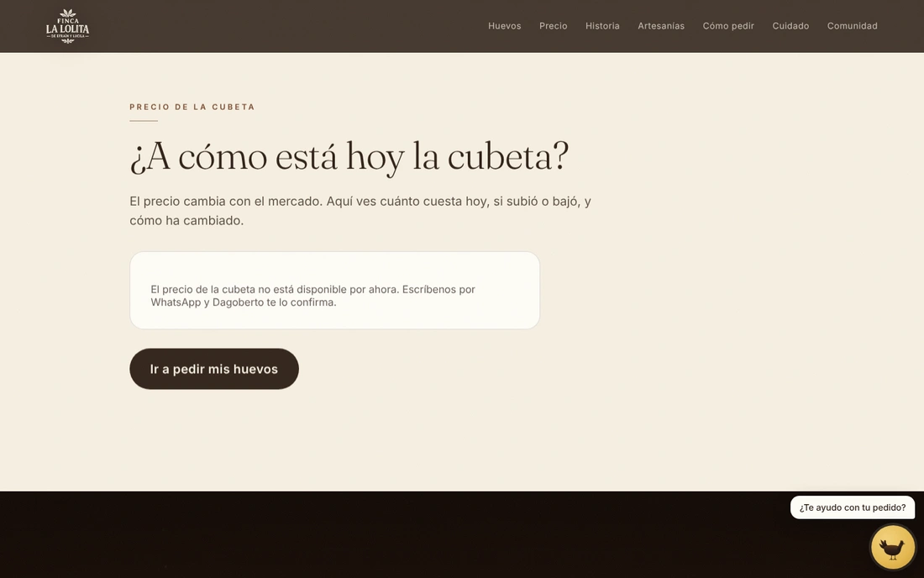Click the 'PRECIO DE LA CUBETA' label

tap(192, 107)
